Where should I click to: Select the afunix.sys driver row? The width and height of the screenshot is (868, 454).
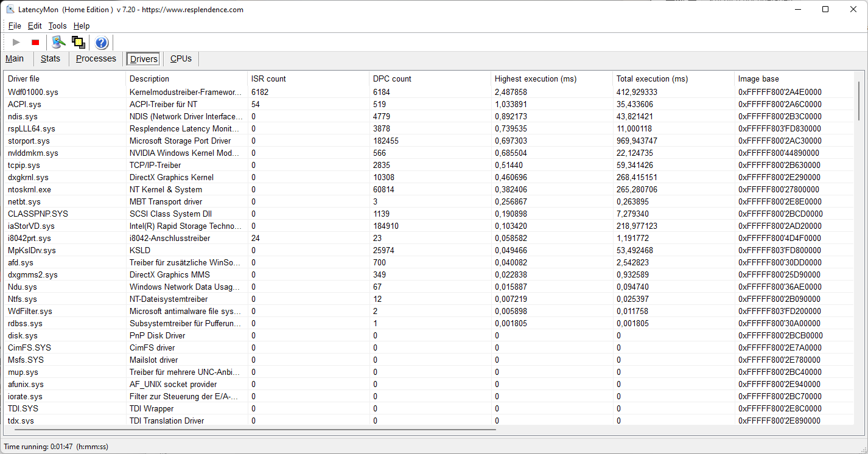(429, 384)
